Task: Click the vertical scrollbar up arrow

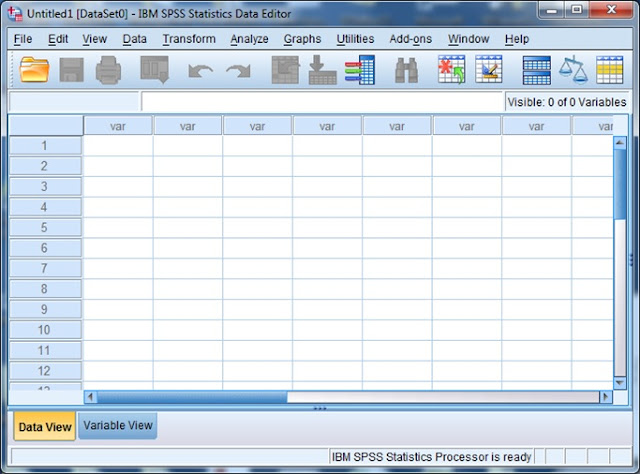Action: point(620,142)
